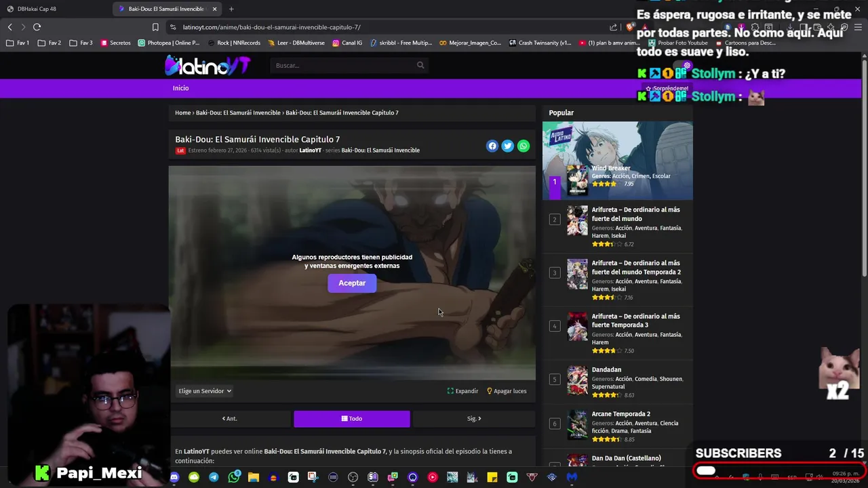Open the Fav 3 bookmarks folder
This screenshot has width=868, height=488.
(x=81, y=43)
